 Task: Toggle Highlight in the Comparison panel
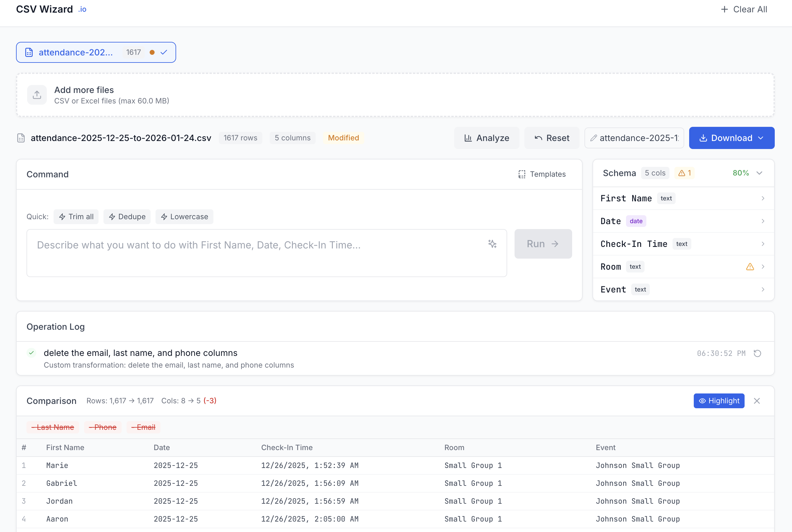(x=719, y=401)
